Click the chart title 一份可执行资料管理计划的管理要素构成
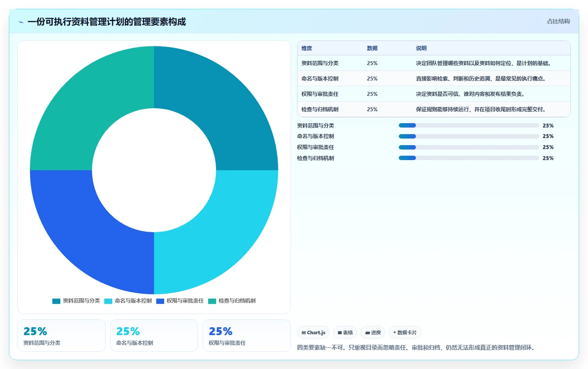Image resolution: width=588 pixels, height=369 pixels. click(107, 22)
